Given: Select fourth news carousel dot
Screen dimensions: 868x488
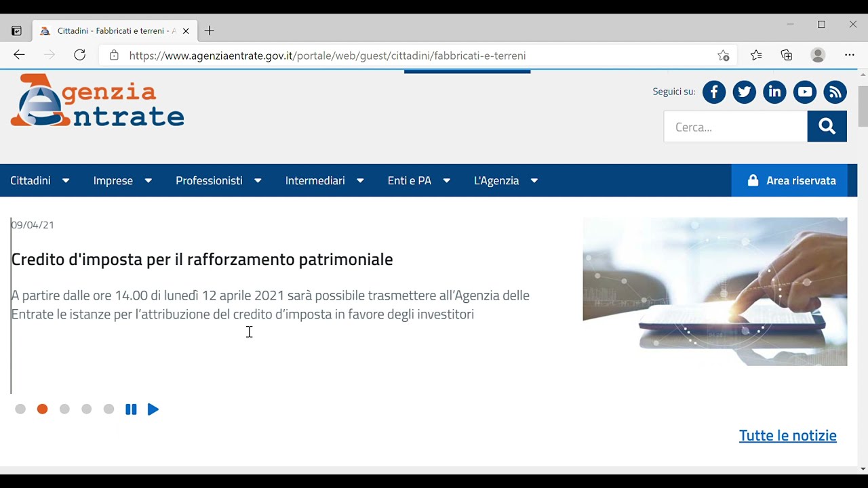Looking at the screenshot, I should click(x=87, y=409).
